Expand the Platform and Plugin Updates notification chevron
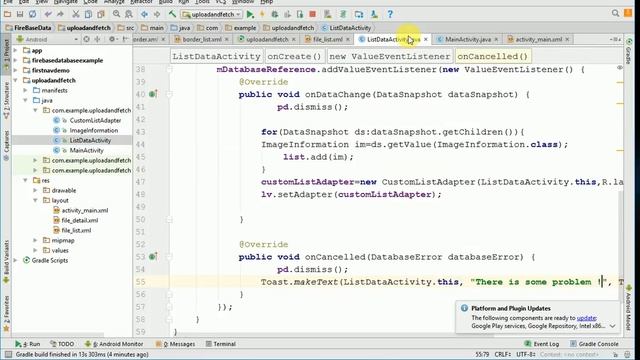Image resolution: width=640 pixels, height=360 pixels. coord(613,326)
